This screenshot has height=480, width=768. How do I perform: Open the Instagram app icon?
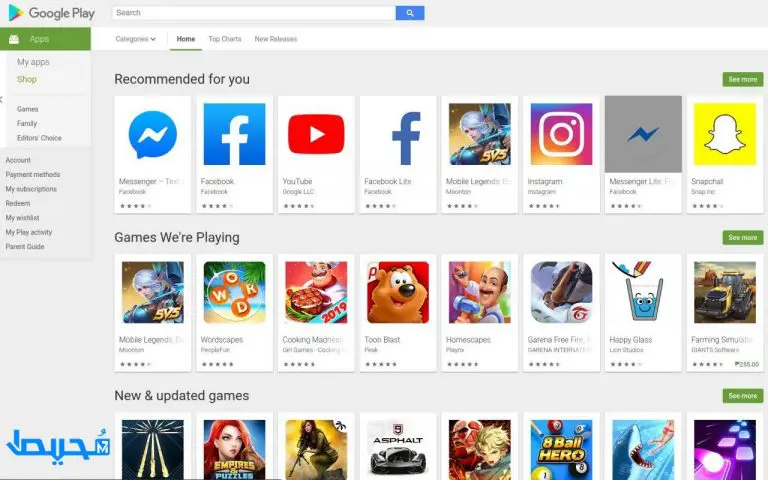pos(561,134)
